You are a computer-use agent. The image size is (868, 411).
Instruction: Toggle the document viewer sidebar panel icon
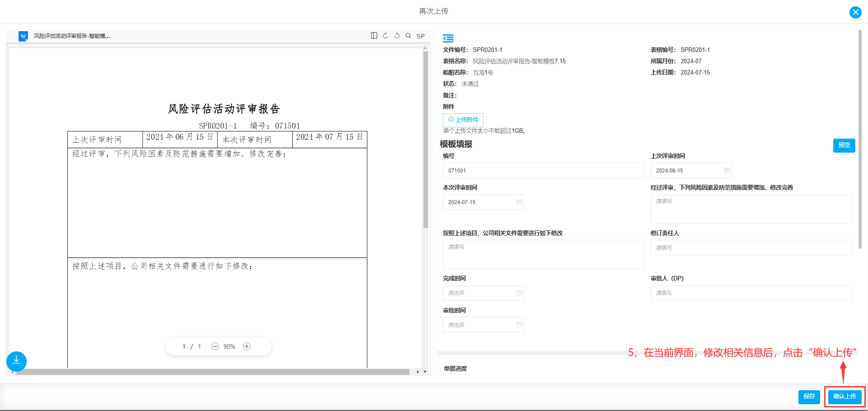[374, 36]
